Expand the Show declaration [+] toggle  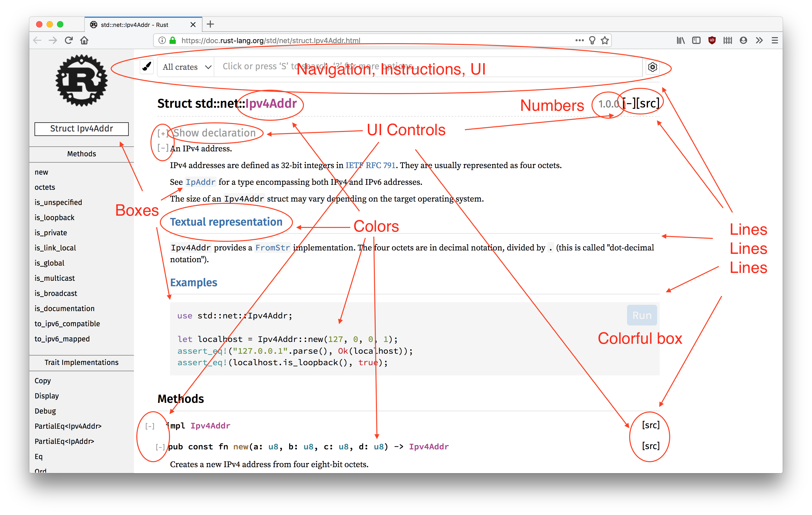click(x=162, y=134)
